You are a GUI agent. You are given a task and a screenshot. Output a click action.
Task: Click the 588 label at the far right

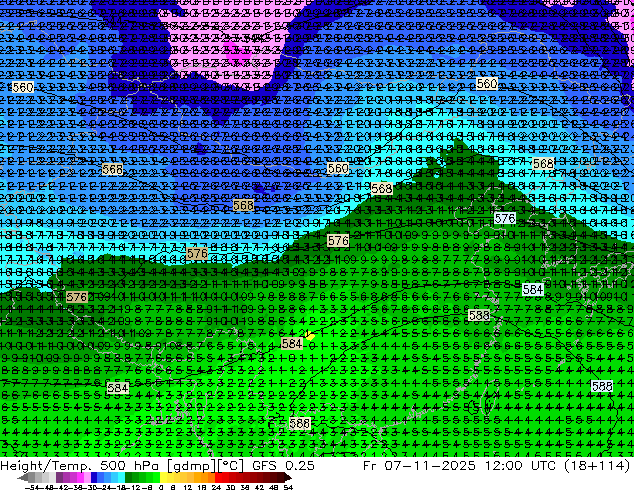(602, 386)
